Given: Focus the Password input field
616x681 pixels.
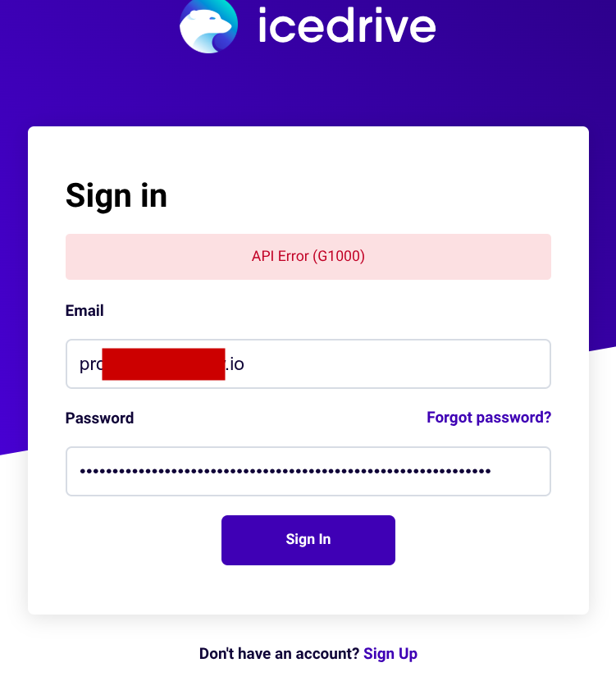Looking at the screenshot, I should pyautogui.click(x=308, y=471).
